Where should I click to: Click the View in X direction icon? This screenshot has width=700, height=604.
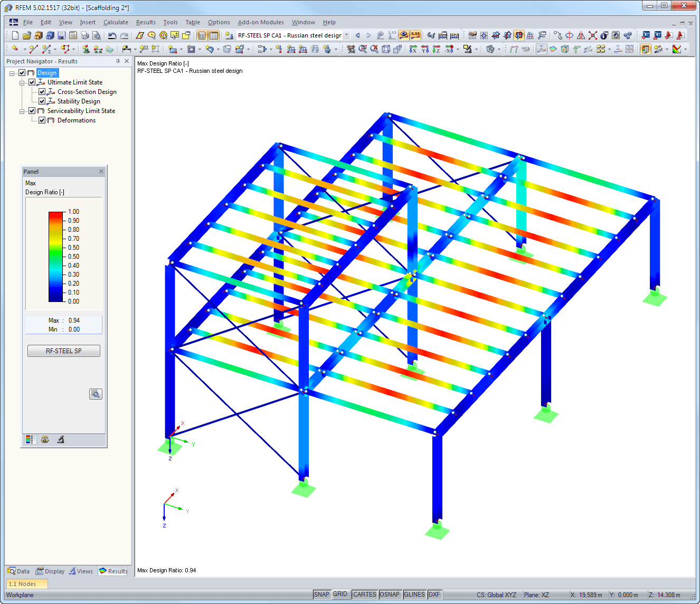point(413,49)
